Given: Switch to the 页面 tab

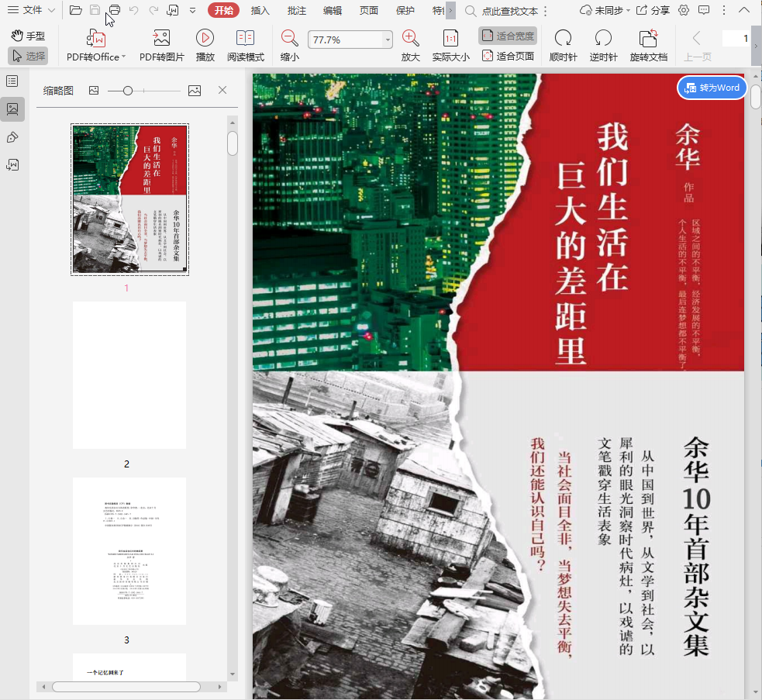Looking at the screenshot, I should pos(369,10).
